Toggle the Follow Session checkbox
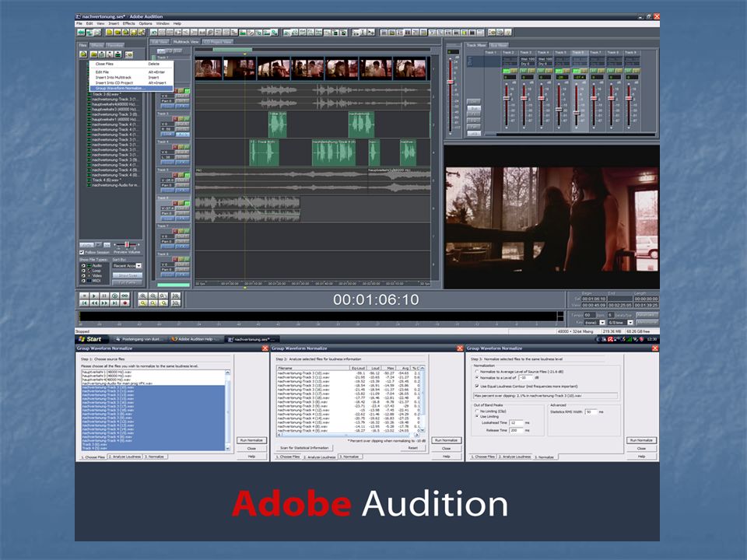 82,252
